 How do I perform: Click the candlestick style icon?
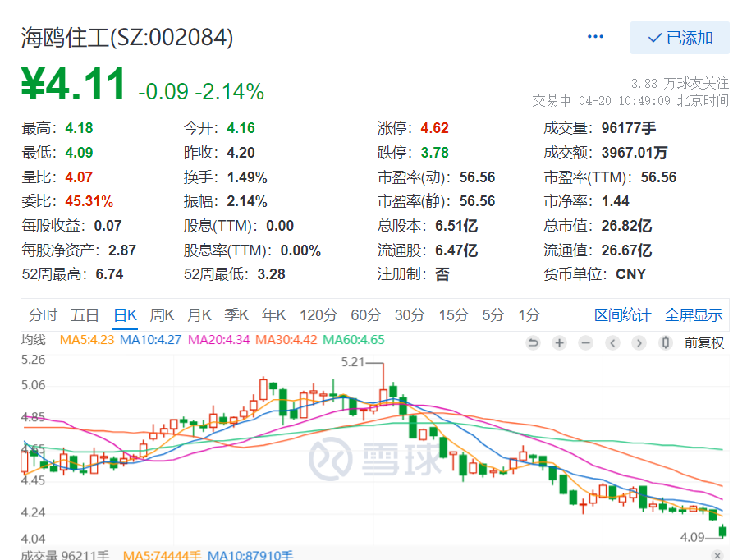coord(666,343)
